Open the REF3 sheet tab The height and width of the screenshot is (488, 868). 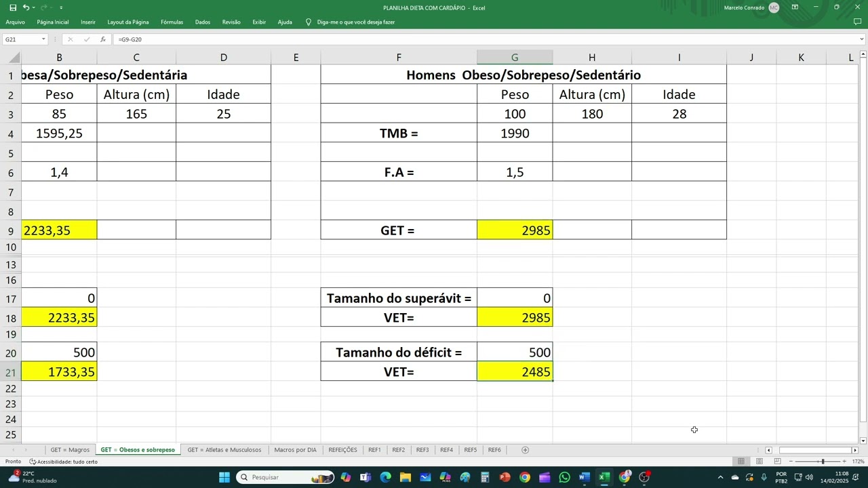[422, 450]
